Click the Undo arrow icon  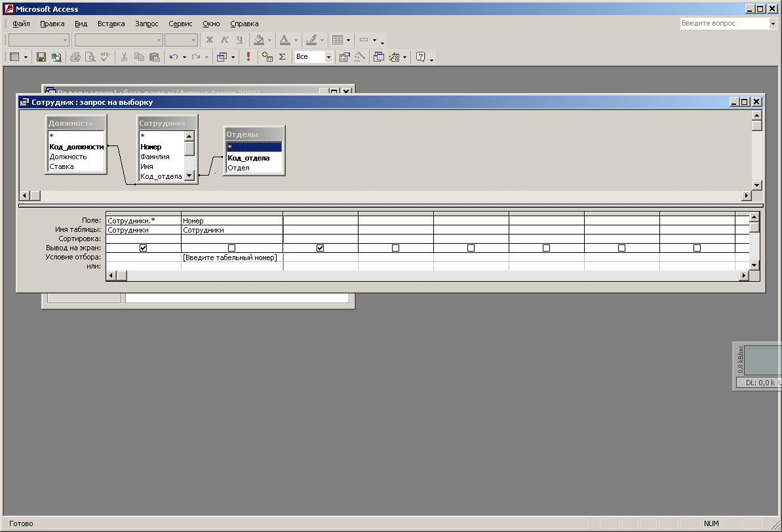pos(174,57)
